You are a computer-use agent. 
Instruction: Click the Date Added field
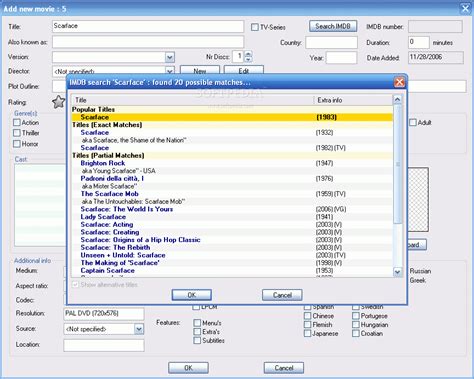[x=436, y=57]
